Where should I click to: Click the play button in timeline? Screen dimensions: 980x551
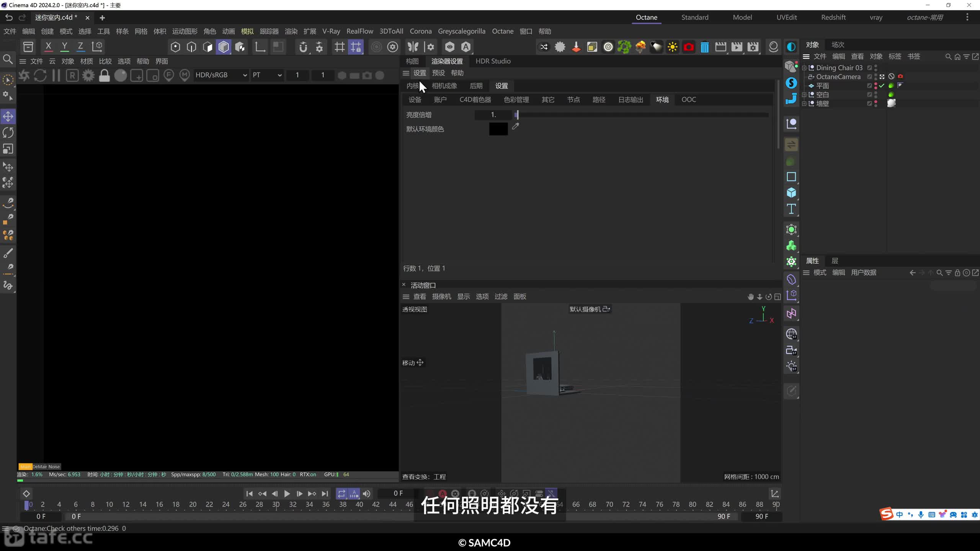click(287, 494)
